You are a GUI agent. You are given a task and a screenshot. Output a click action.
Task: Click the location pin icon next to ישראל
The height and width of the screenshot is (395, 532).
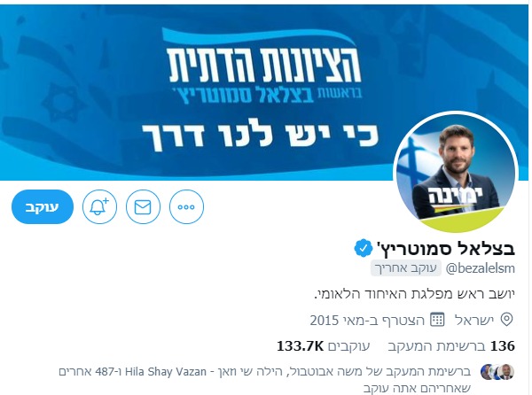click(506, 320)
